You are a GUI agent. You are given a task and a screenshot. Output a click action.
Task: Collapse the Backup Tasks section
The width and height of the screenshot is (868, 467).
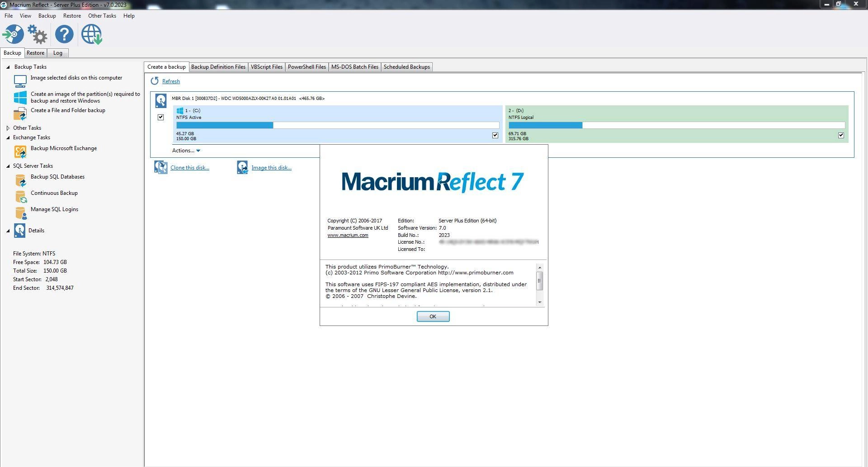8,67
